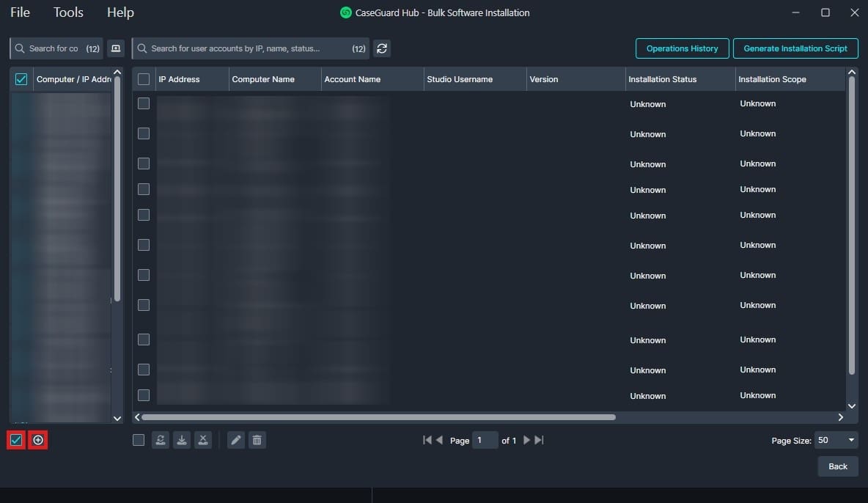Click the update/sync icon in bottom toolbar
Image resolution: width=868 pixels, height=503 pixels.
pos(161,440)
